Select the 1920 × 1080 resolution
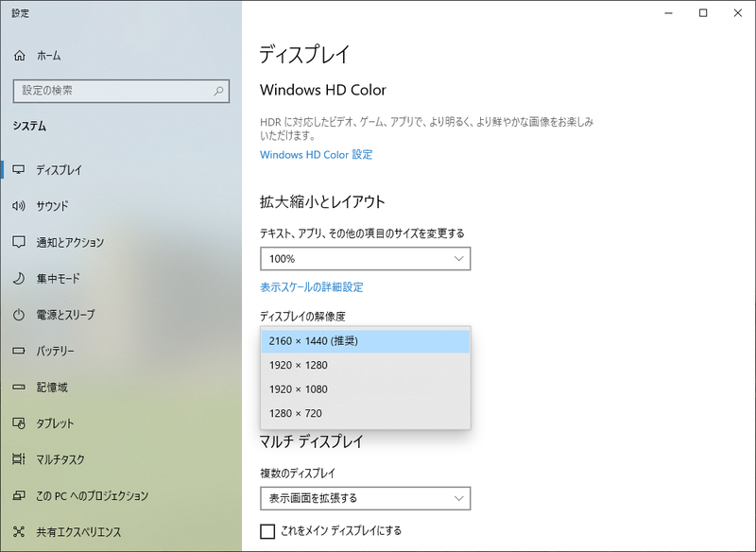Viewport: 756px width, 552px height. tap(365, 388)
